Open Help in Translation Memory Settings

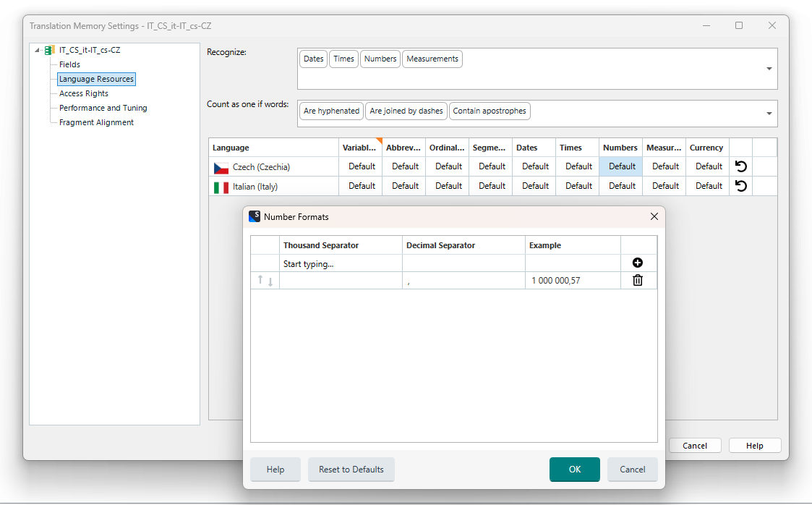tap(755, 446)
